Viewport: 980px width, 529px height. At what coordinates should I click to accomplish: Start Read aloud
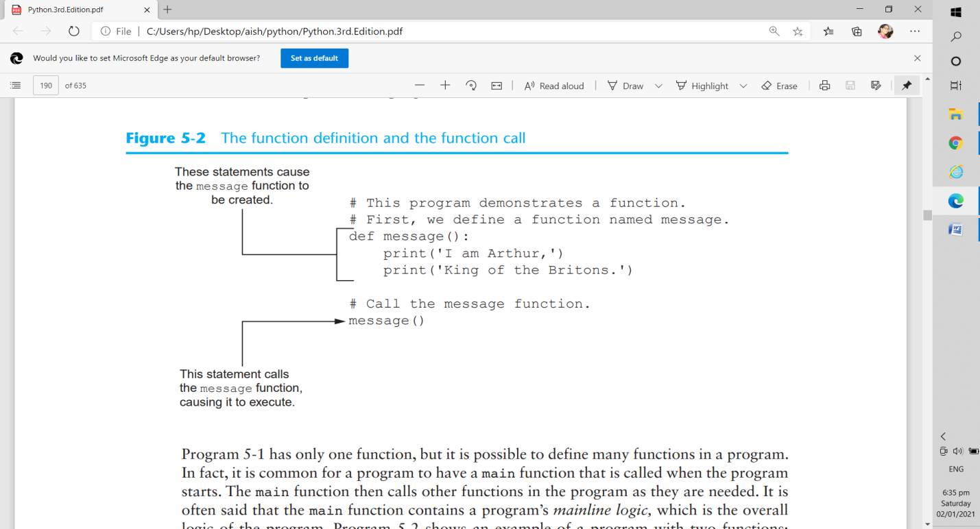[x=554, y=86]
